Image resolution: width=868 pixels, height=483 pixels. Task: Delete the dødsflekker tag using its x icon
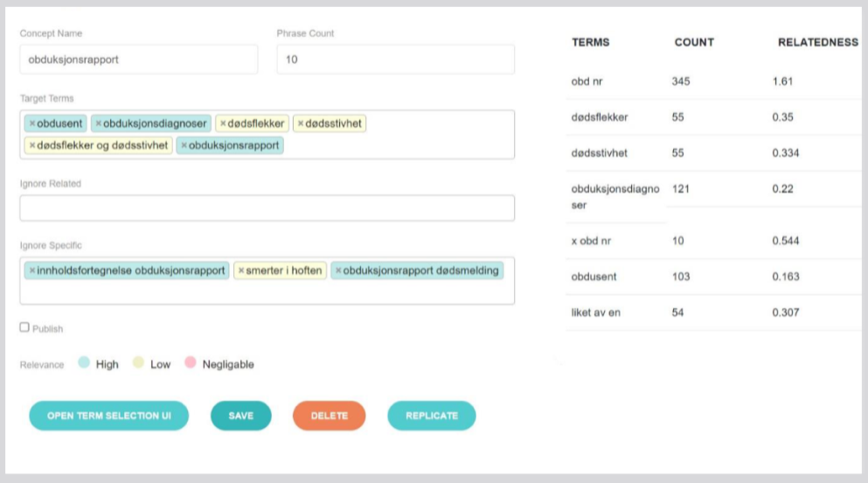(x=223, y=123)
